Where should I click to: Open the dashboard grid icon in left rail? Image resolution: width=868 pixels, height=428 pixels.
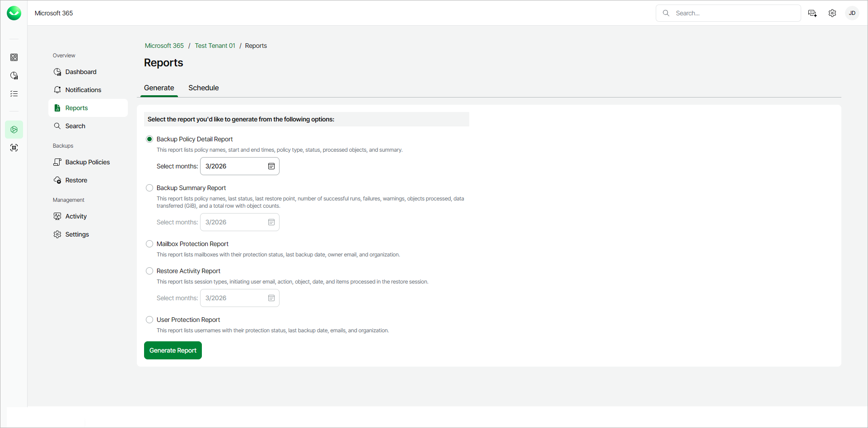[x=14, y=57]
